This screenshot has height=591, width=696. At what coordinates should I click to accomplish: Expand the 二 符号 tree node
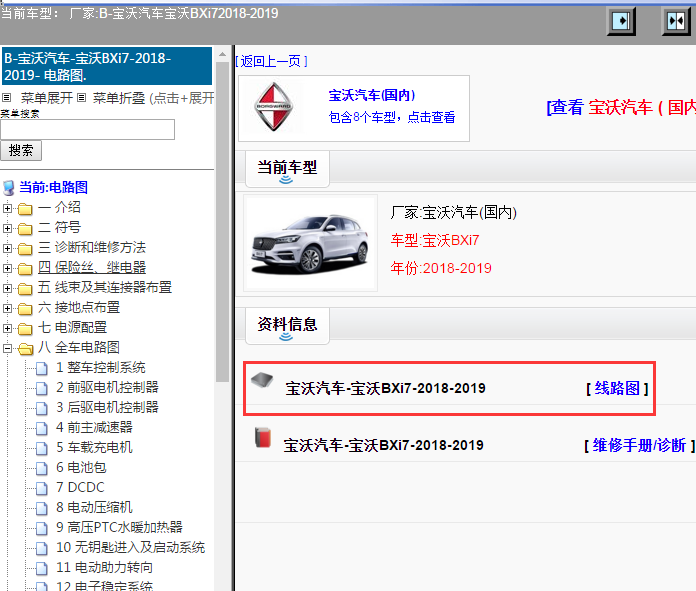pyautogui.click(x=7, y=228)
